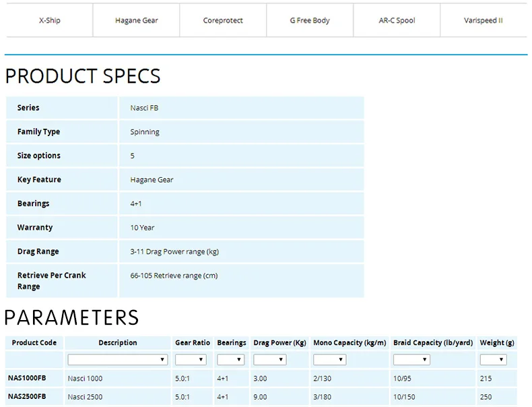Click the 2/130 mono capacity value
532x407 pixels.
point(322,379)
